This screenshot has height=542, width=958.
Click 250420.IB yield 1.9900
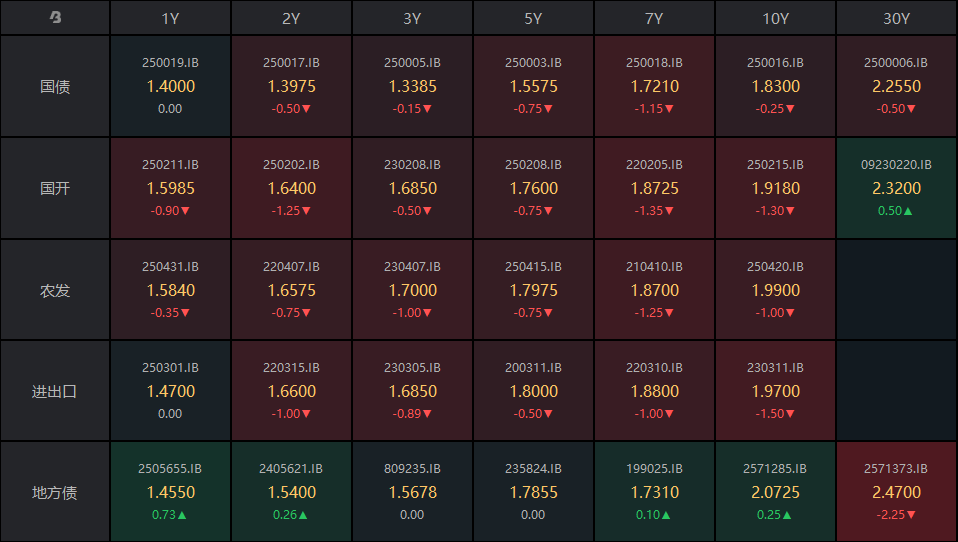[x=775, y=290]
